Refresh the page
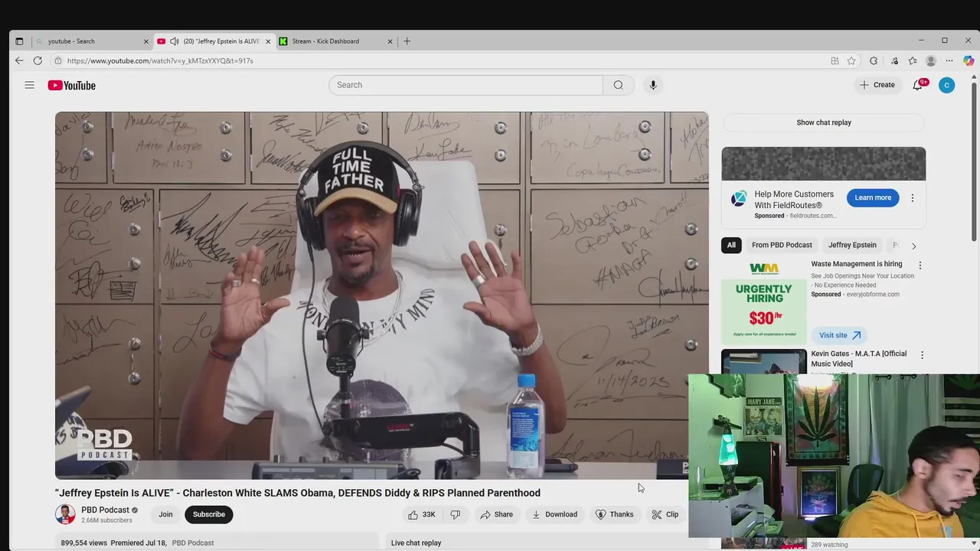 point(38,60)
